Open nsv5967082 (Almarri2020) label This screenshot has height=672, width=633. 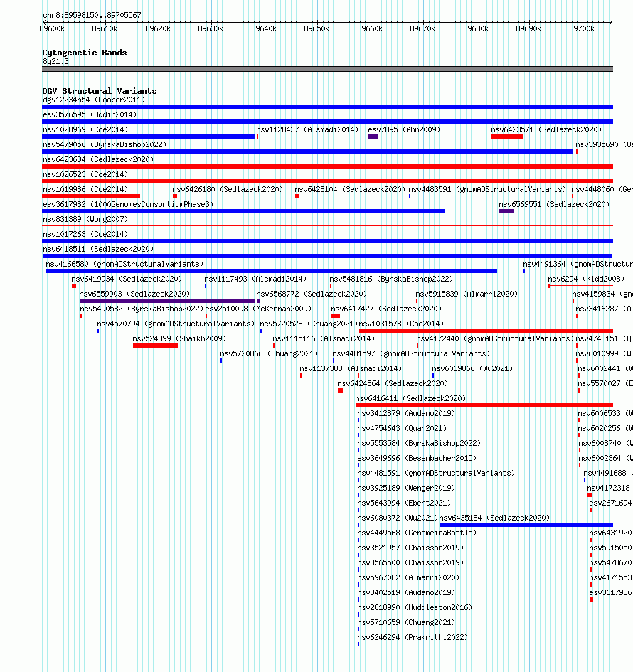pos(408,577)
